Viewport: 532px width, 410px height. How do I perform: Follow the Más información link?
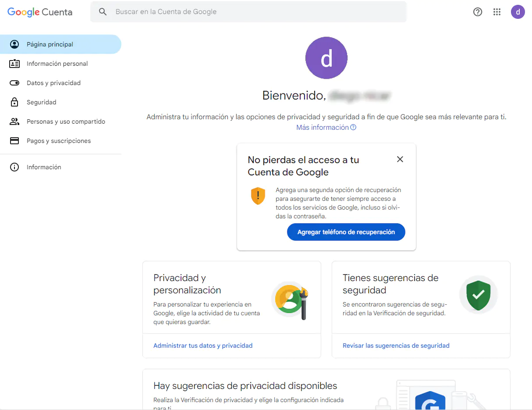click(x=323, y=128)
